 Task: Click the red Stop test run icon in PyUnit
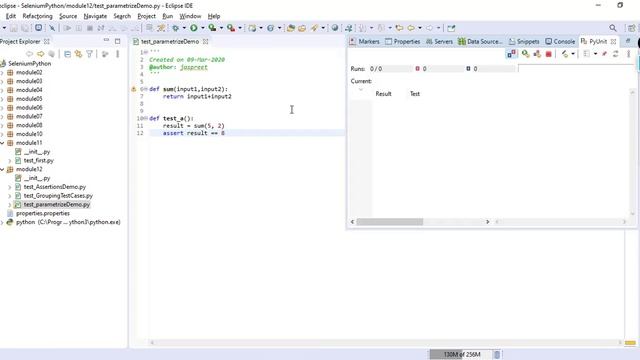[549, 54]
